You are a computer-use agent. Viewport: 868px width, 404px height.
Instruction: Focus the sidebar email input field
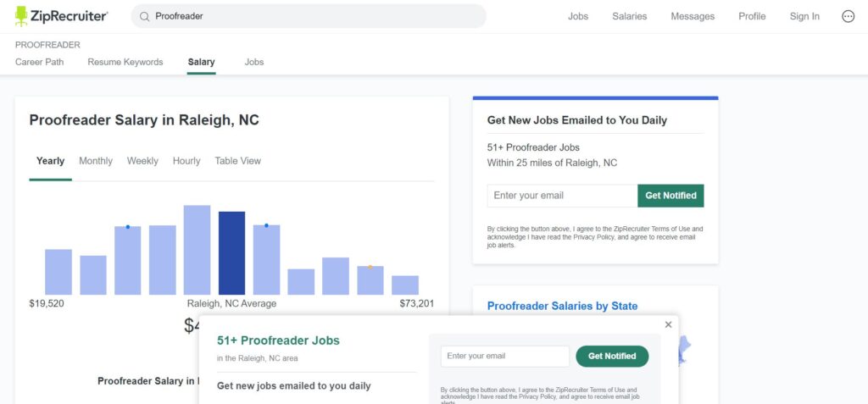pyautogui.click(x=562, y=196)
